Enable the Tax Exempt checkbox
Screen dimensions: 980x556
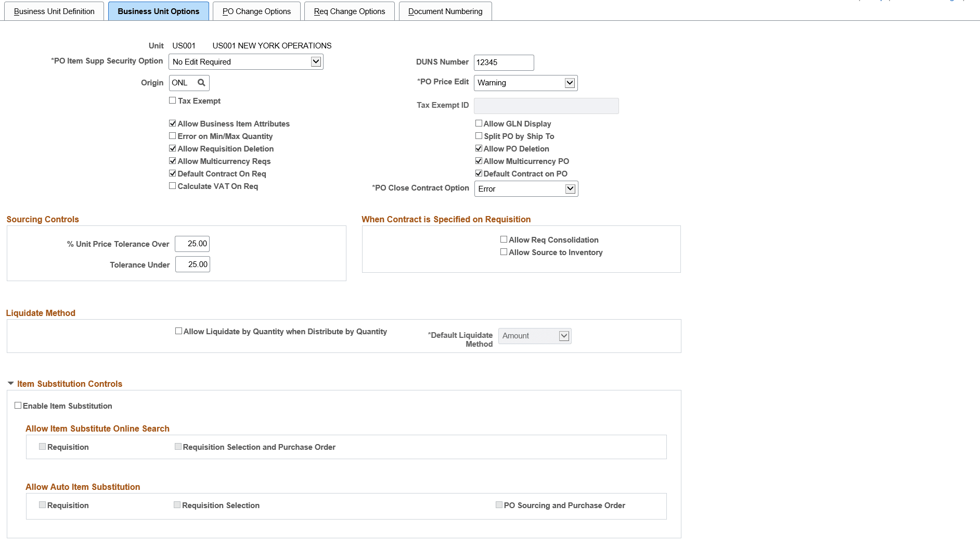tap(172, 100)
